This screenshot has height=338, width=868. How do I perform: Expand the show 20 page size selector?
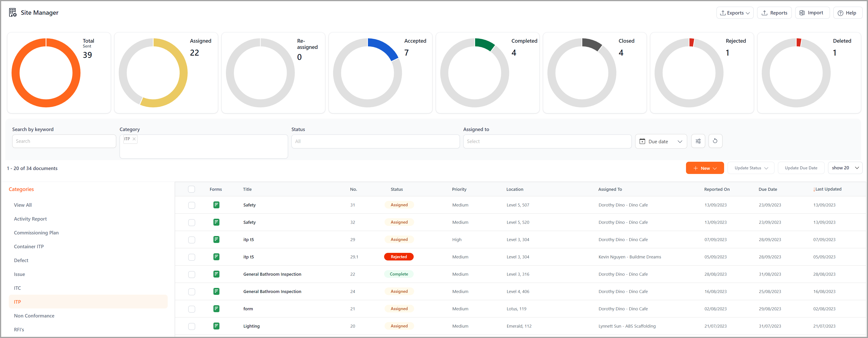click(x=845, y=168)
